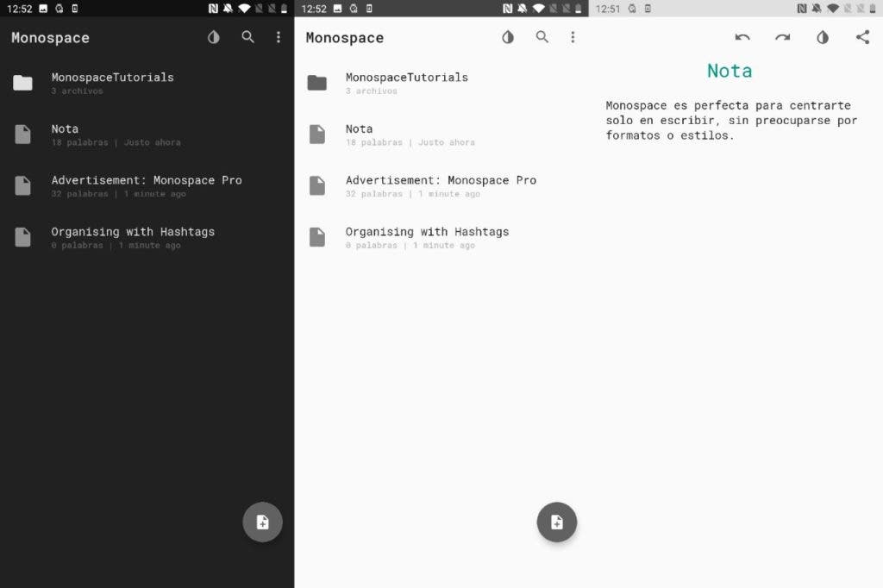Open the three-dot overflow menu in the dark panel
The width and height of the screenshot is (883, 588).
point(278,37)
